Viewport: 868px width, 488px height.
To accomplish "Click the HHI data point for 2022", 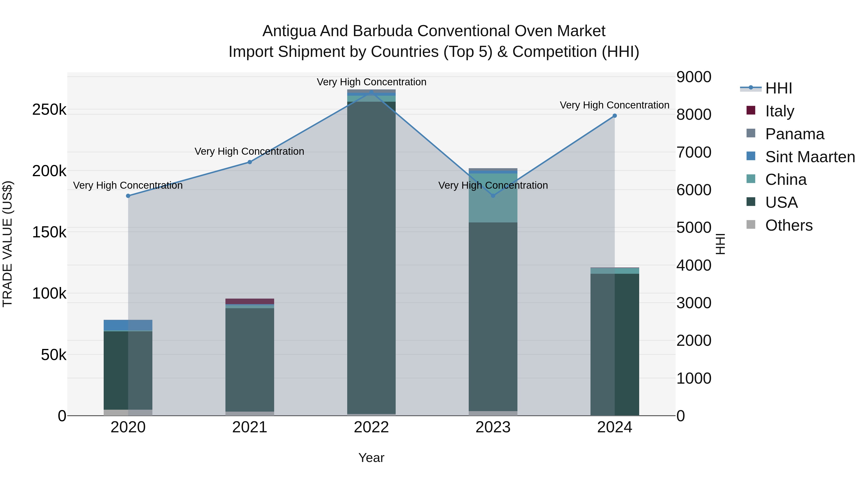I will (371, 92).
